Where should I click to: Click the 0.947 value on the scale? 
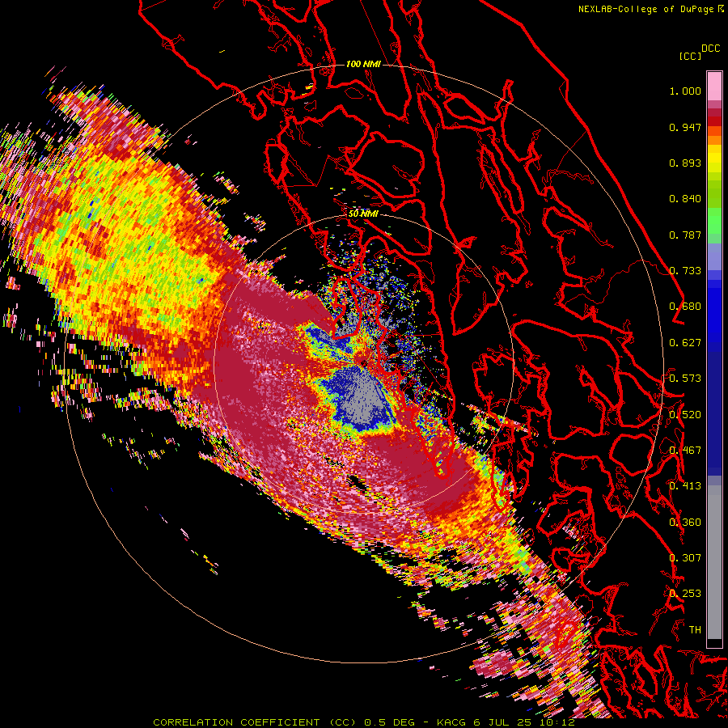point(685,127)
